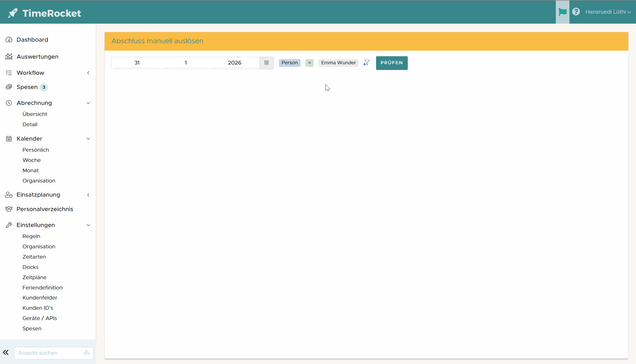Screen dimensions: 636x364
Task: Open Personalverzeichnis from the sidebar
Action: (x=45, y=209)
